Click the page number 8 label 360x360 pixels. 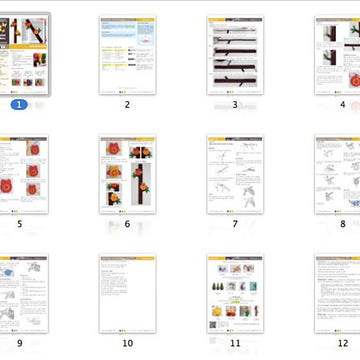tap(343, 224)
